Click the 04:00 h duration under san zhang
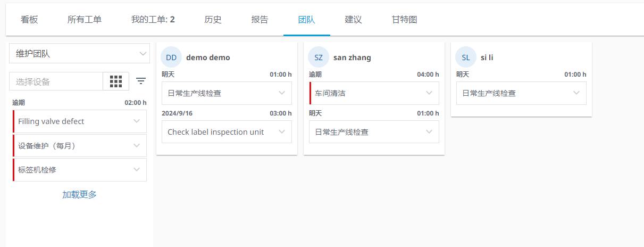 click(428, 75)
